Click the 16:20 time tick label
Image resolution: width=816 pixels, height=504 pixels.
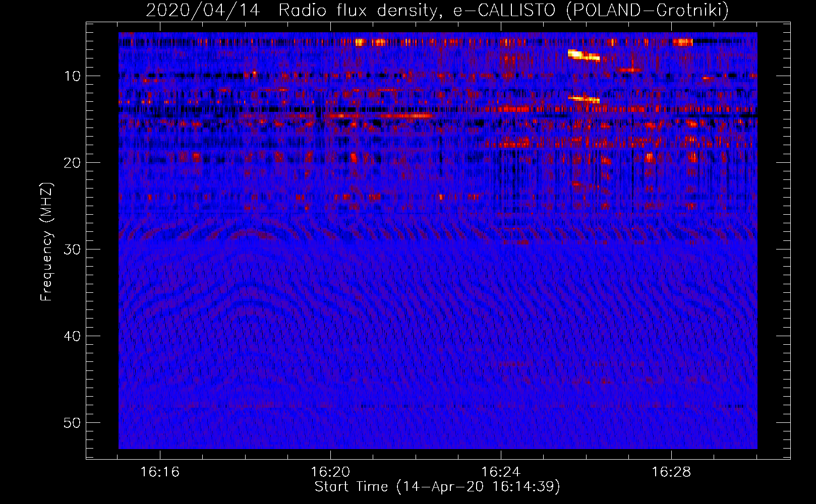coord(330,472)
